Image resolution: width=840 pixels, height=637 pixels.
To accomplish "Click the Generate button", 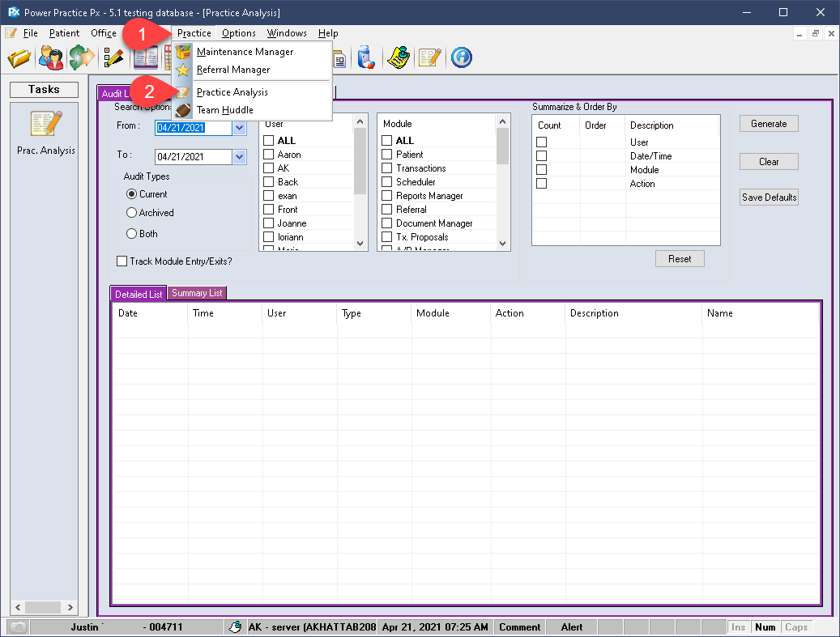I will click(x=769, y=124).
